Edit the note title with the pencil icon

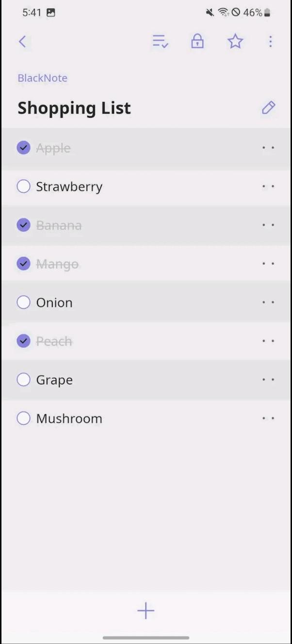pyautogui.click(x=268, y=107)
